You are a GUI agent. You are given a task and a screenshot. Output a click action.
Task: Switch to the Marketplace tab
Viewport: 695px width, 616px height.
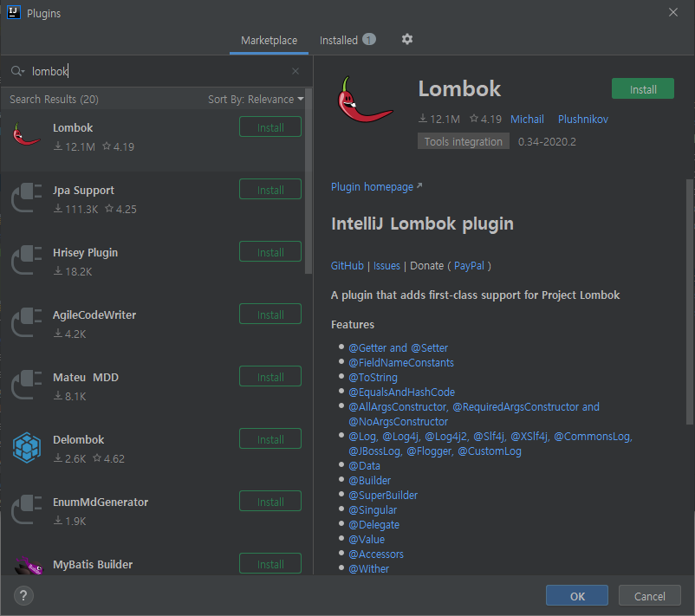coord(269,41)
